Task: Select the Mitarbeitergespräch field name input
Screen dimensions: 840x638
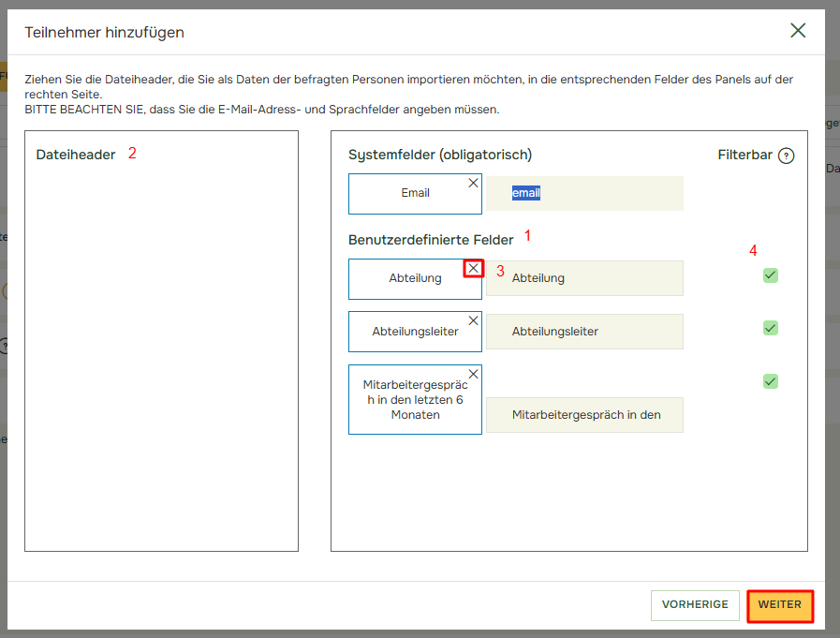Action: tap(584, 415)
